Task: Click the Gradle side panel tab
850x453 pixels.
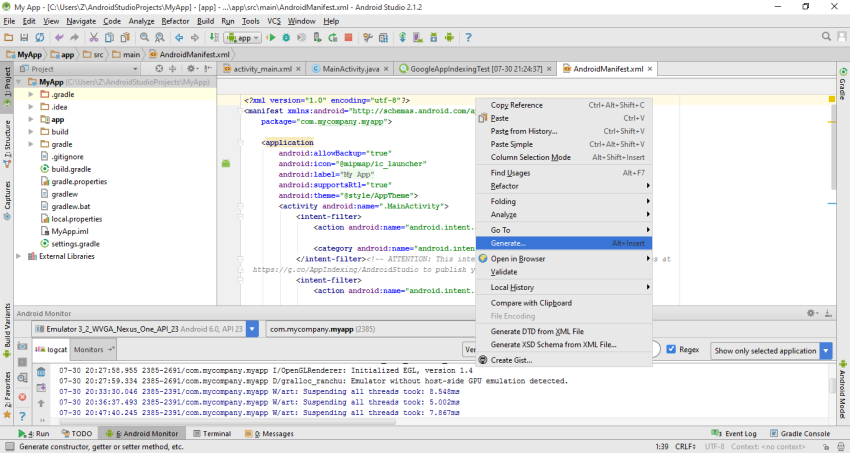Action: (x=843, y=85)
